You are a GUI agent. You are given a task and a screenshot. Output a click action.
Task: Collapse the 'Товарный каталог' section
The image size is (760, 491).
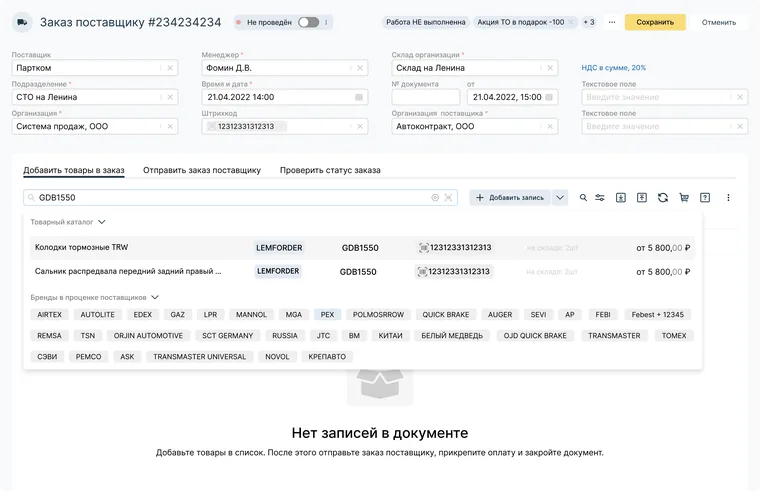click(x=101, y=222)
